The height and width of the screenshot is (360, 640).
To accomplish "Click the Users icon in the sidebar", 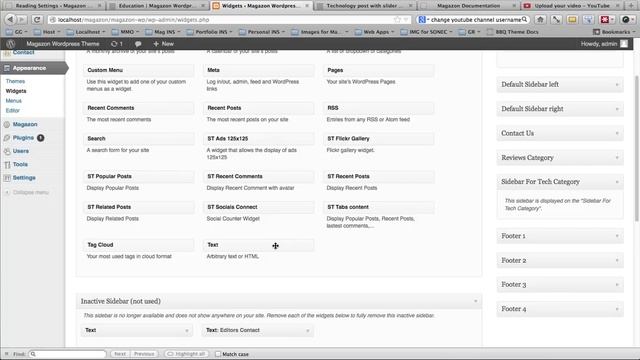I will click(x=7, y=151).
